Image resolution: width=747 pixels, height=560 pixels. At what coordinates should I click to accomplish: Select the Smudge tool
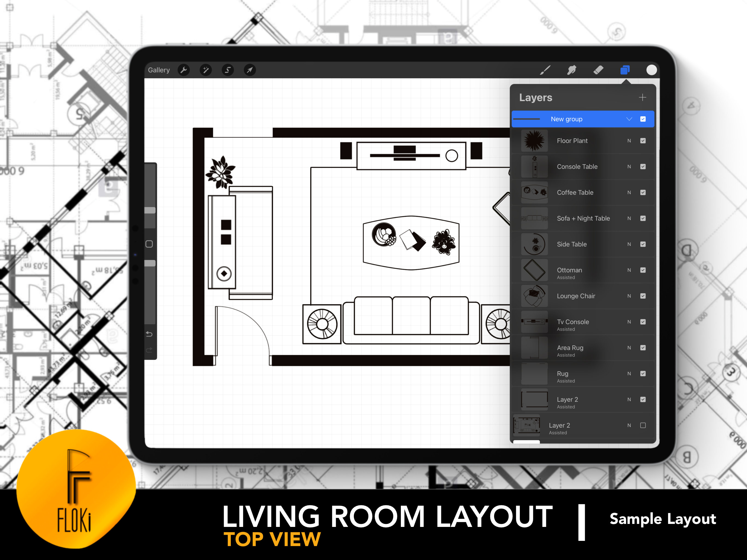point(571,70)
